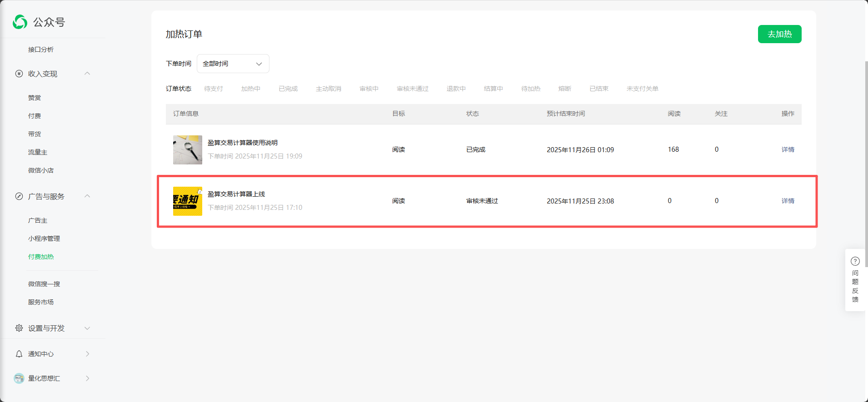Click the 设置与开发 gear icon
868x402 pixels.
[x=19, y=328]
